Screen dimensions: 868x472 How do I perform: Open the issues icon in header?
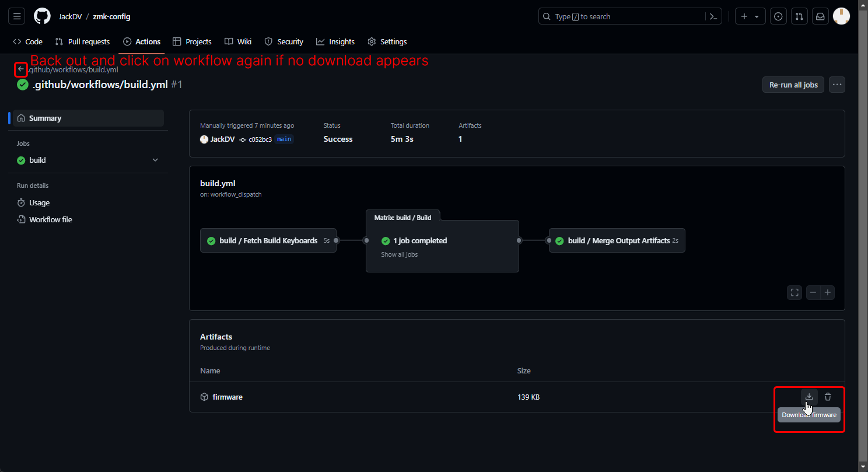point(778,16)
